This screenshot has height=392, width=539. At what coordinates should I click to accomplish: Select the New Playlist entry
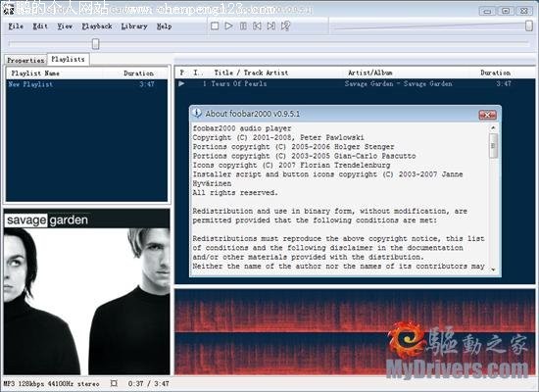pos(86,84)
